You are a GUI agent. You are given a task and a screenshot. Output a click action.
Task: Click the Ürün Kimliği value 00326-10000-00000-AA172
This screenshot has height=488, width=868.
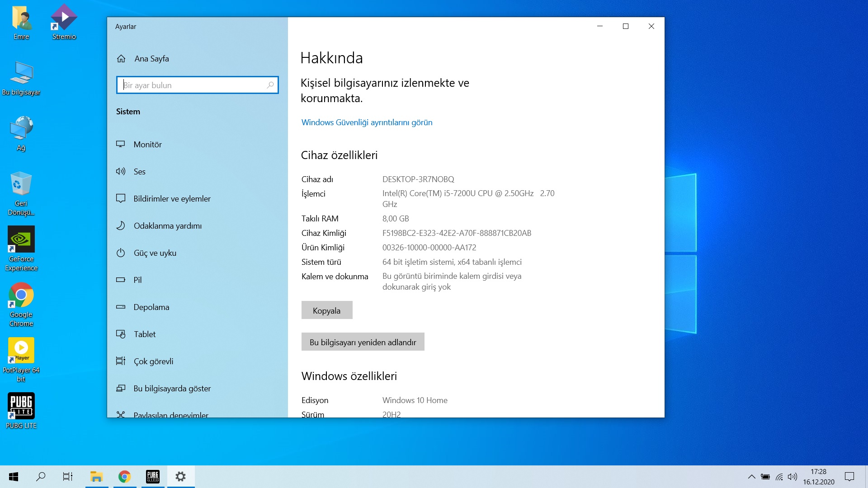429,248
